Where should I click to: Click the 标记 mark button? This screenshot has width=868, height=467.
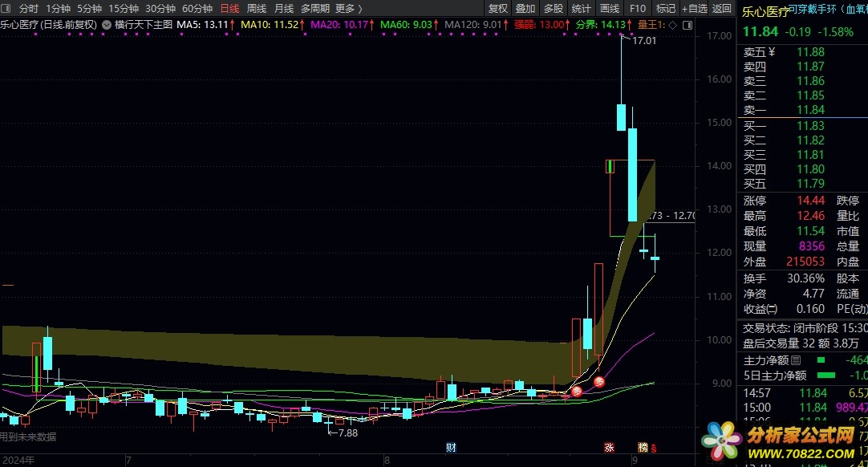[665, 8]
